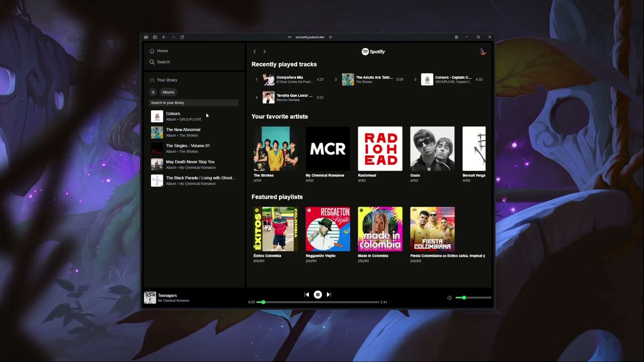Go forward with the browser forward arrow
The image size is (644, 362).
coord(173,37)
